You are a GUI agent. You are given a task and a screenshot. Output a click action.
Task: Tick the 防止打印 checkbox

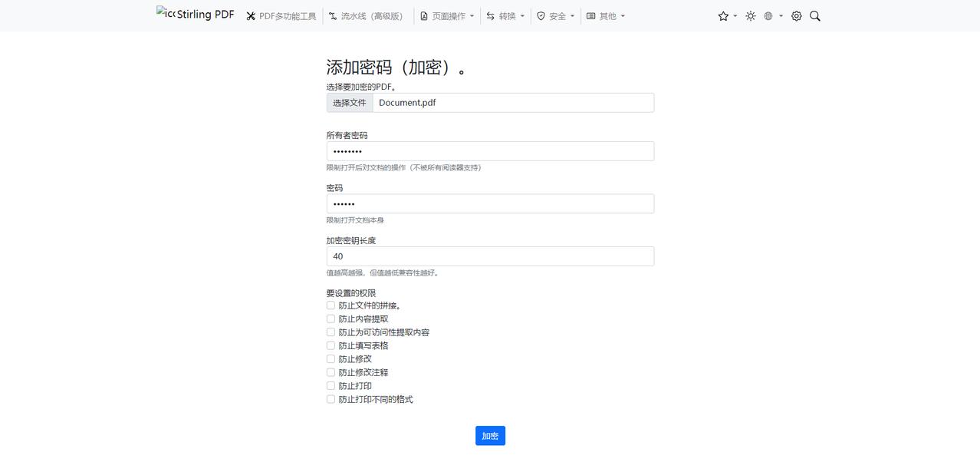[x=331, y=386]
